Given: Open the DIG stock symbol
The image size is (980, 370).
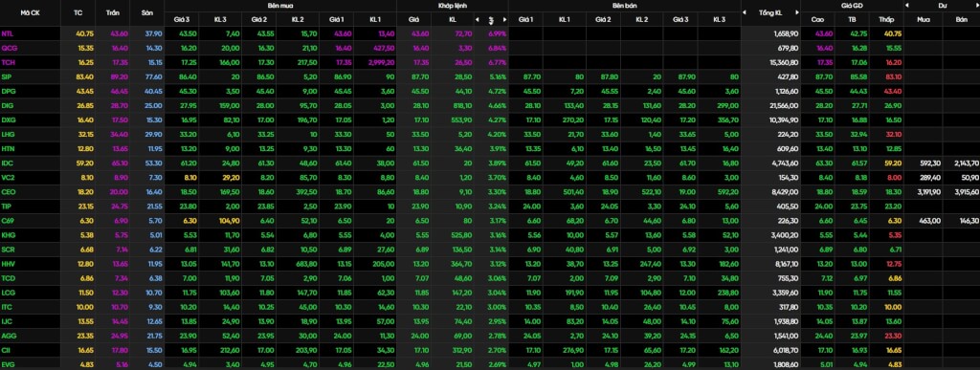Looking at the screenshot, I should pyautogui.click(x=7, y=105).
